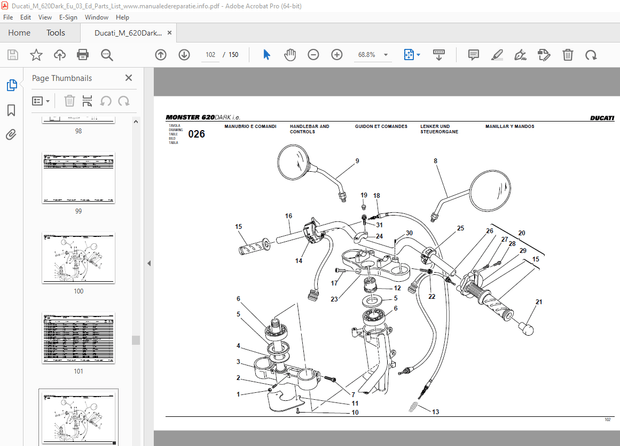Close the Page Thumbnails panel
620x446 pixels.
[x=129, y=78]
